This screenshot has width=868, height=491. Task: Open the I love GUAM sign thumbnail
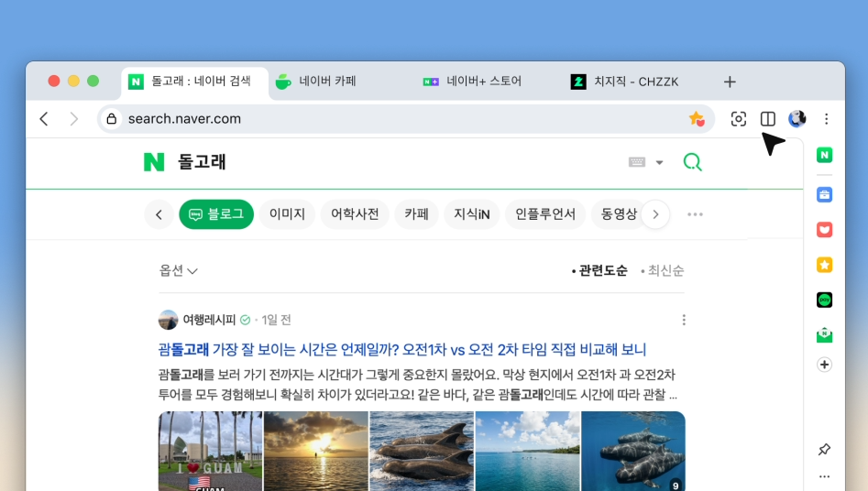coord(211,451)
